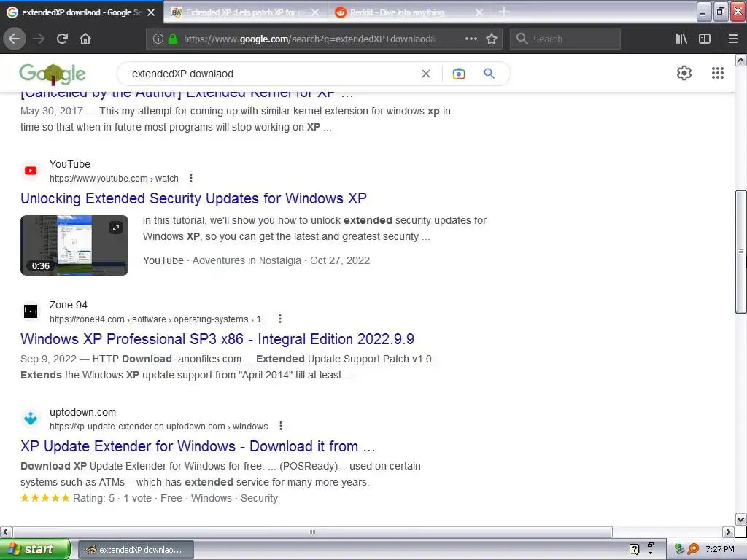Click the youtube.com watch URL text
Viewport: 747px width, 560px height.
coord(114,179)
